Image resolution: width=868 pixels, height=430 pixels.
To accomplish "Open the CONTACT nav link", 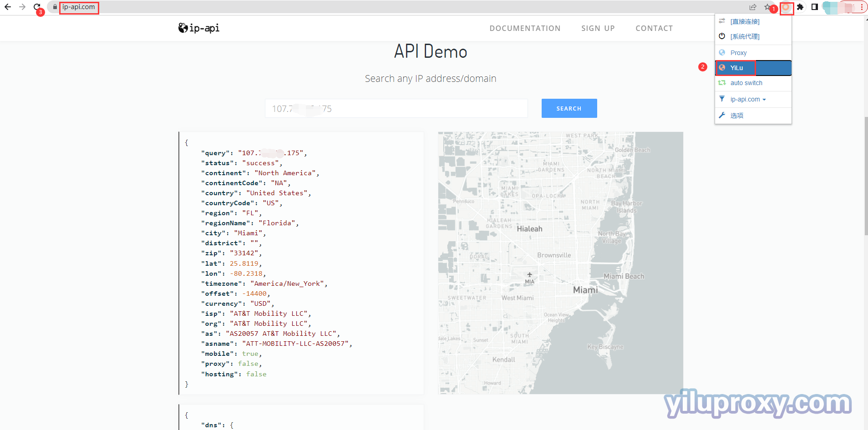I will pyautogui.click(x=654, y=28).
